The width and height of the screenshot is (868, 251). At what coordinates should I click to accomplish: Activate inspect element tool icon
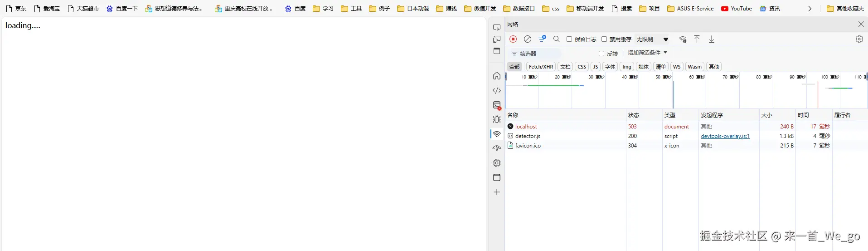pos(497,28)
